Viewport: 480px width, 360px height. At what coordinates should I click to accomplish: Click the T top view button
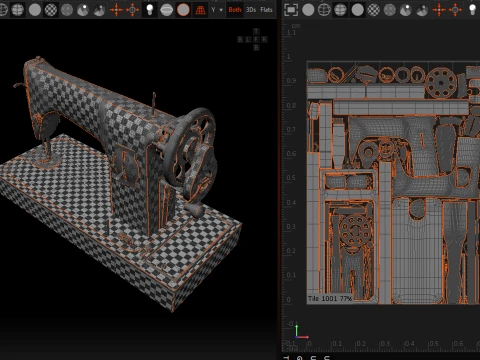point(256,31)
